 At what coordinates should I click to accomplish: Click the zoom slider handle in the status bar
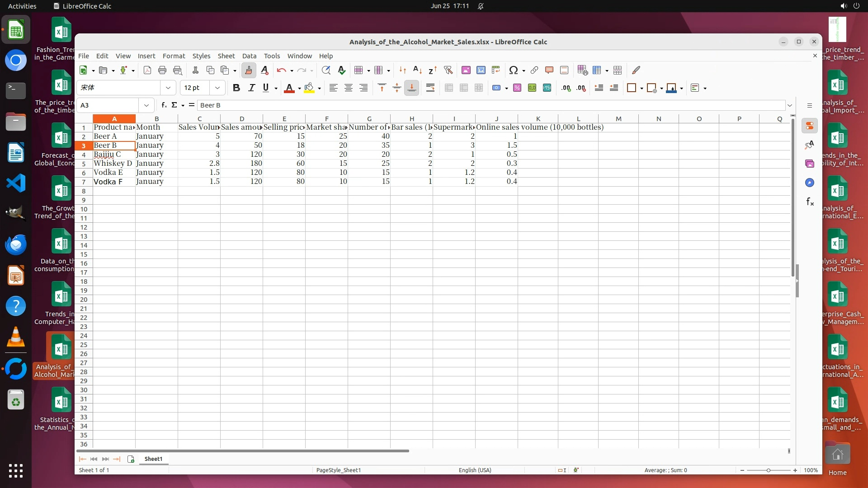pos(768,470)
